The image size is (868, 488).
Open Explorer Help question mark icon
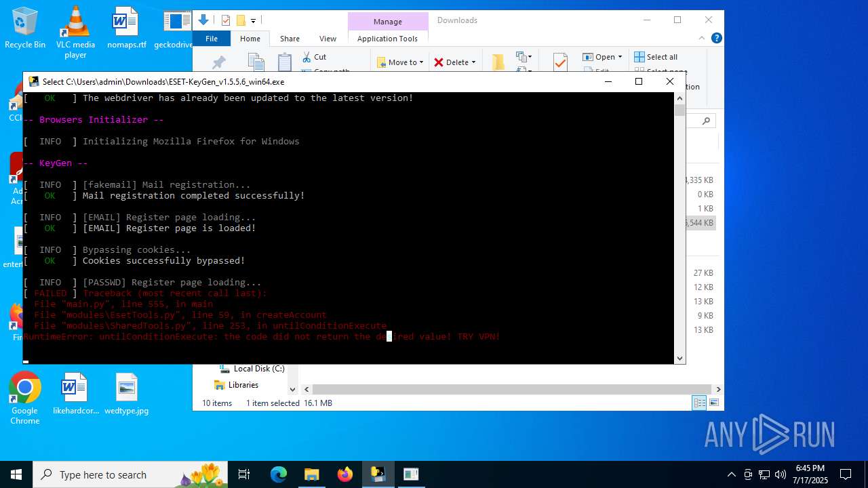716,39
